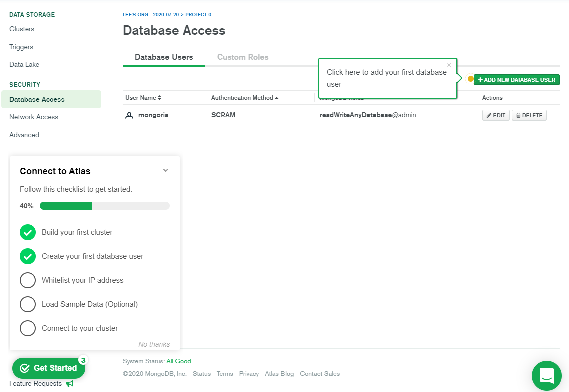Dismiss checklist with No thanks

[x=154, y=344]
